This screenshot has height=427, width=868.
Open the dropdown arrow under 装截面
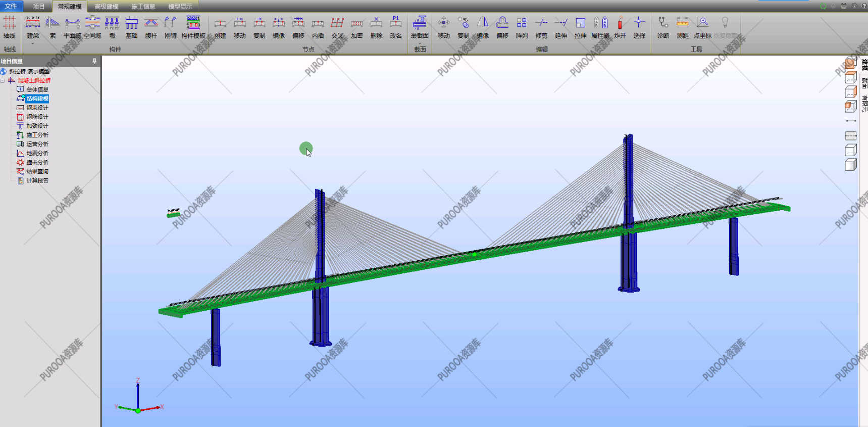coord(420,43)
